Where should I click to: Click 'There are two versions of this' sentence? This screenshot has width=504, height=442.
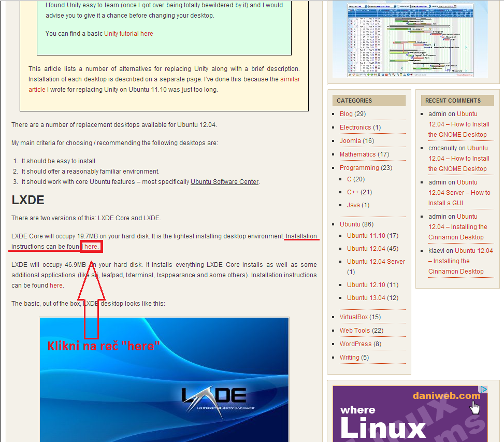[x=86, y=218]
